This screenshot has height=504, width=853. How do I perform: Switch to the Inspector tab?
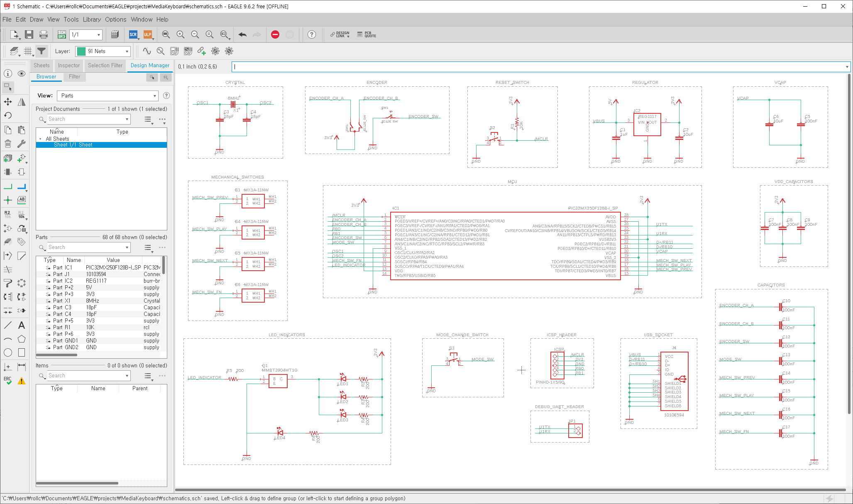tap(69, 66)
